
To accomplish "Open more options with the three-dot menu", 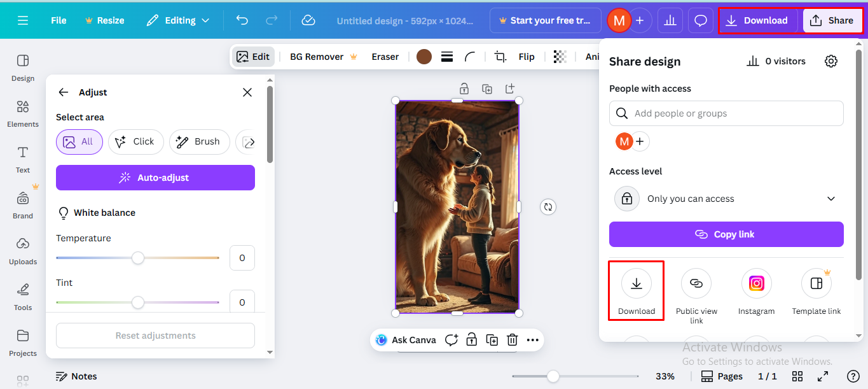I will coord(532,340).
